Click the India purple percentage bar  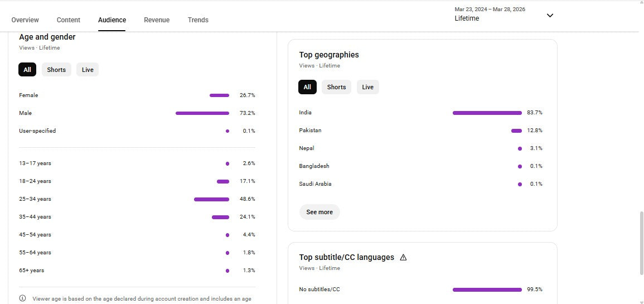click(487, 113)
